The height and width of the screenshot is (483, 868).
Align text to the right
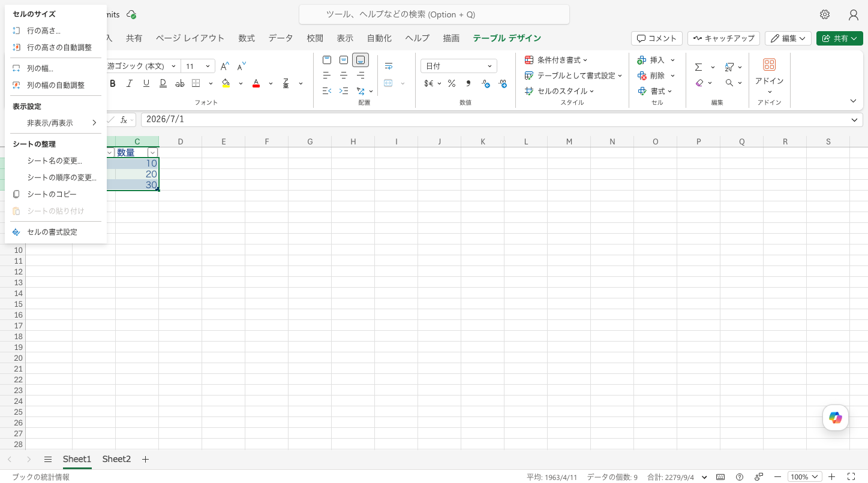click(361, 76)
